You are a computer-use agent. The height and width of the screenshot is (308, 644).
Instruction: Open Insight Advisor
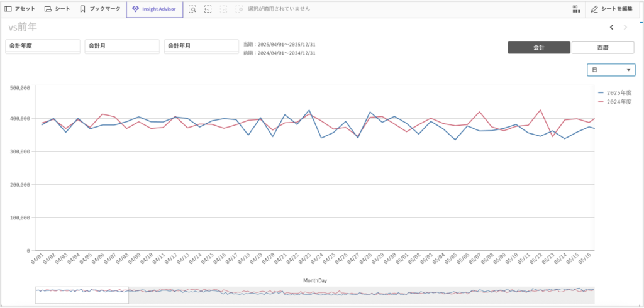pos(155,9)
